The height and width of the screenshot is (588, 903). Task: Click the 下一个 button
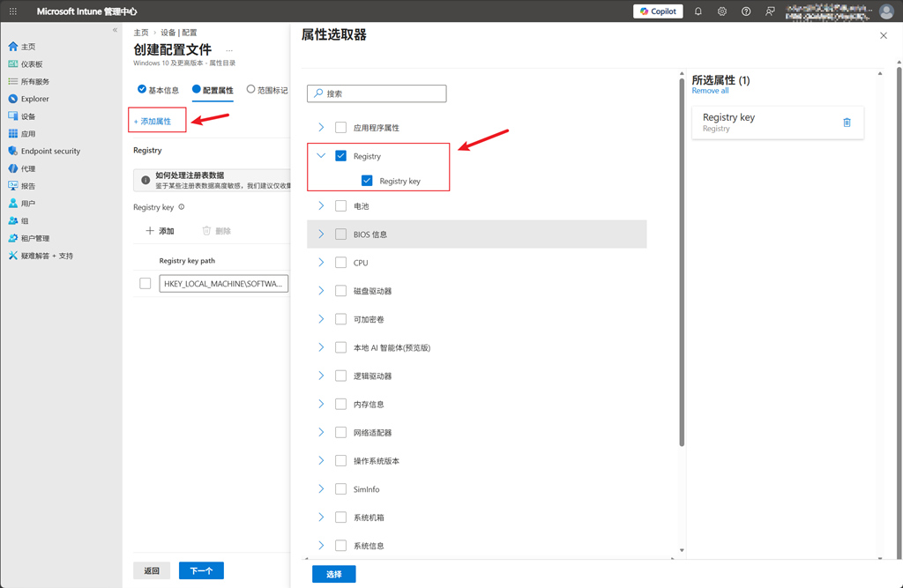[x=202, y=570]
